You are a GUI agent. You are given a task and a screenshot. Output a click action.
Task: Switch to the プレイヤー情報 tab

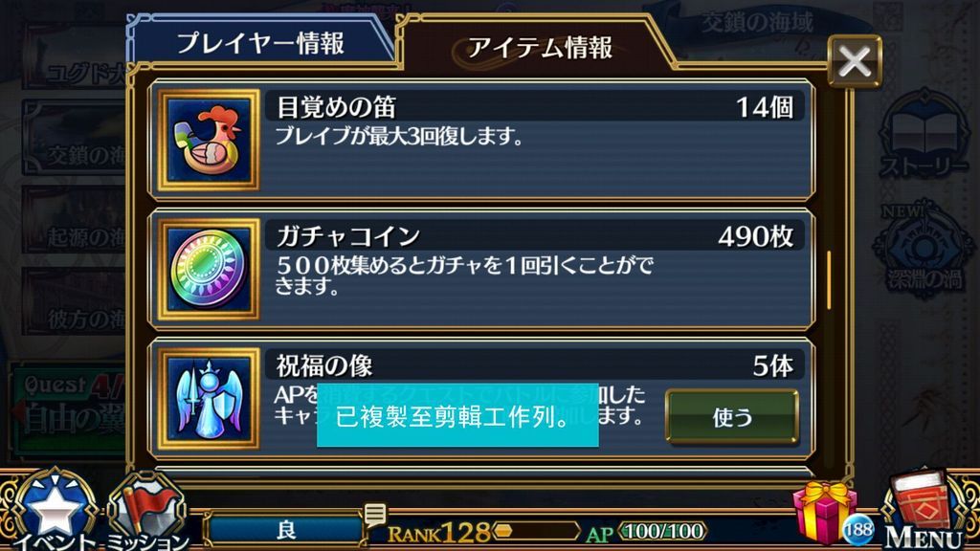pyautogui.click(x=260, y=44)
